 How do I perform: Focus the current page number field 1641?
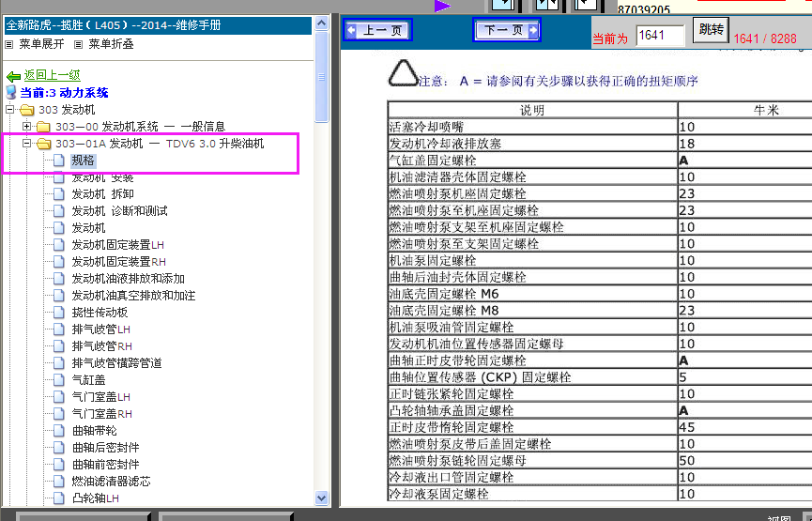tap(660, 36)
